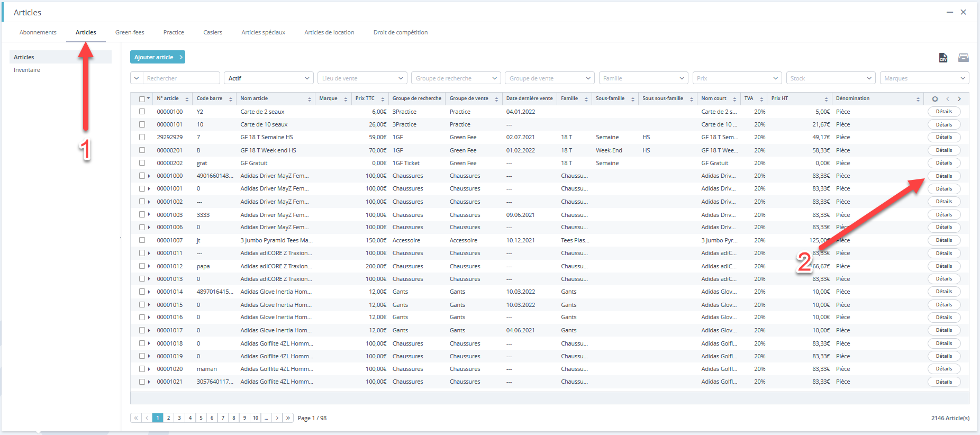
Task: Go to first page of the pagination
Action: point(136,418)
